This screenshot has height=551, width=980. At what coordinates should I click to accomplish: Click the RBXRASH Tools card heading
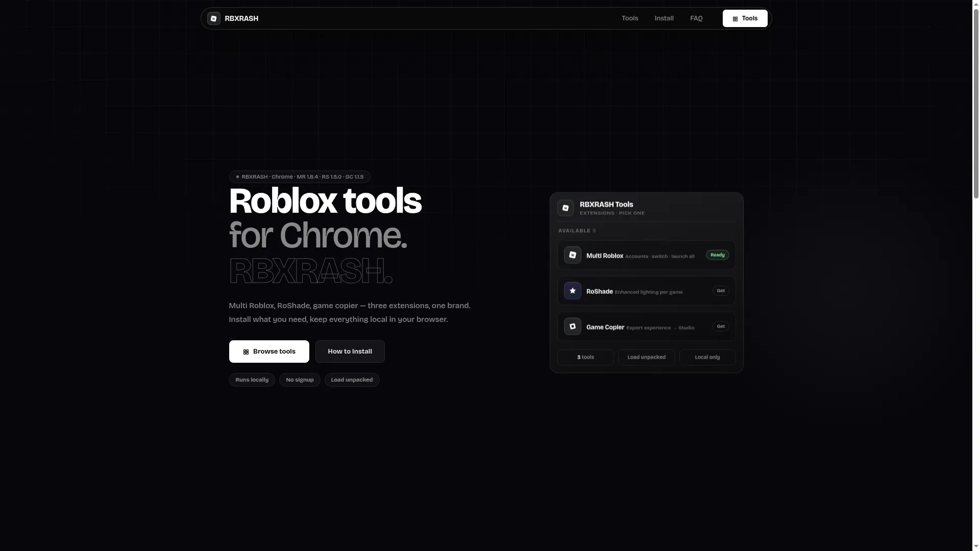pos(606,204)
